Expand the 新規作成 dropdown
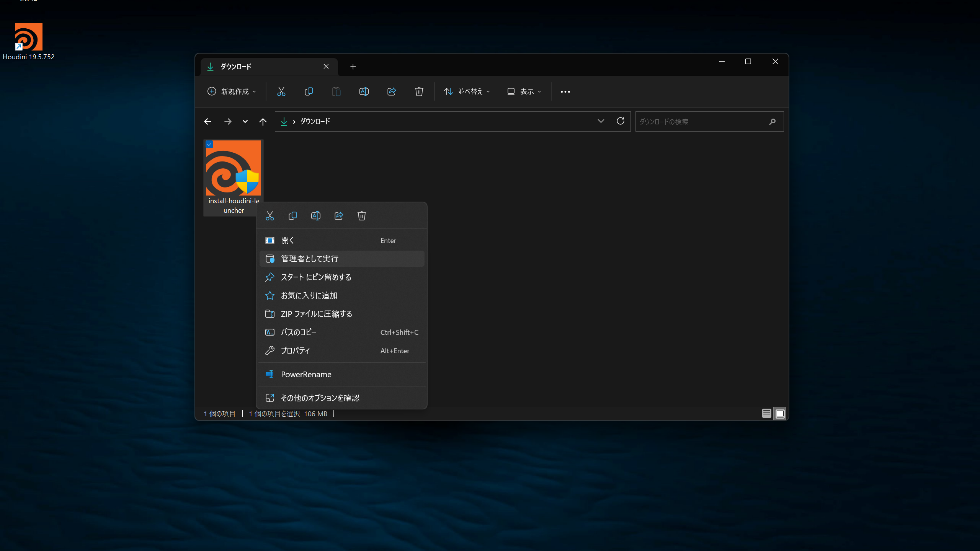The width and height of the screenshot is (980, 551). tap(232, 91)
